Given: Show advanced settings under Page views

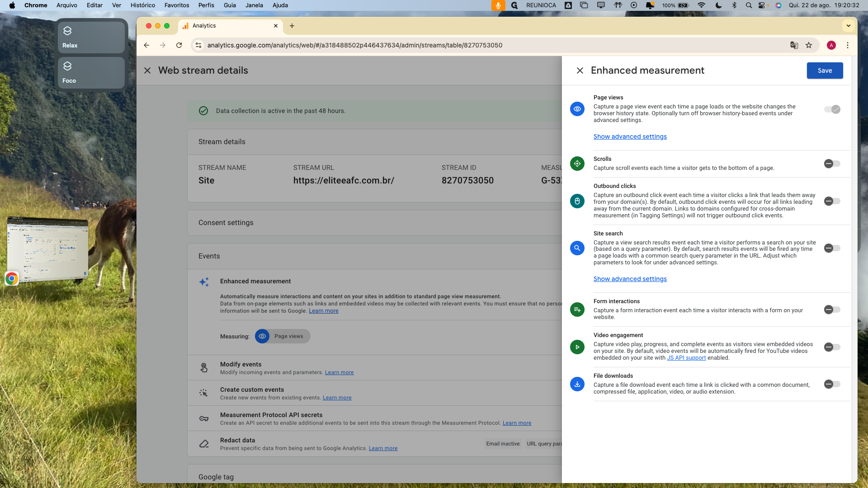Looking at the screenshot, I should (630, 136).
